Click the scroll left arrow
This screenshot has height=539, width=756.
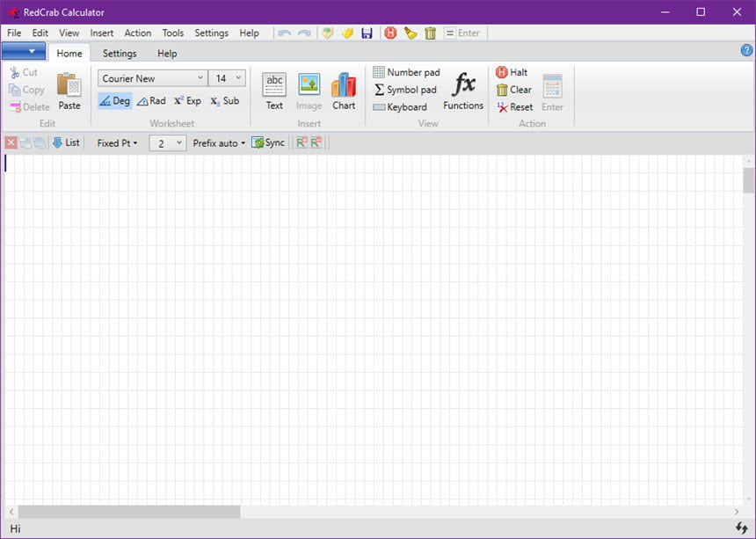11,512
